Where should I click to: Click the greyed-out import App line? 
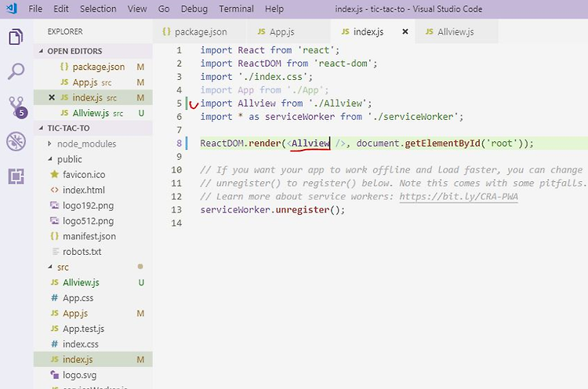click(x=264, y=90)
